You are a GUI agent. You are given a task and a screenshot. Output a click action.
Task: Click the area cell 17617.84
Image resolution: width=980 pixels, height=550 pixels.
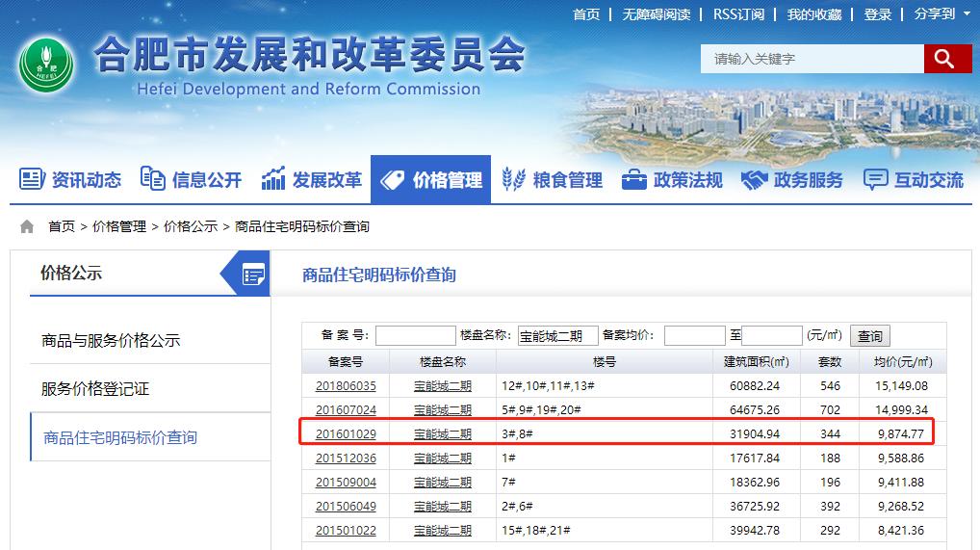click(755, 458)
